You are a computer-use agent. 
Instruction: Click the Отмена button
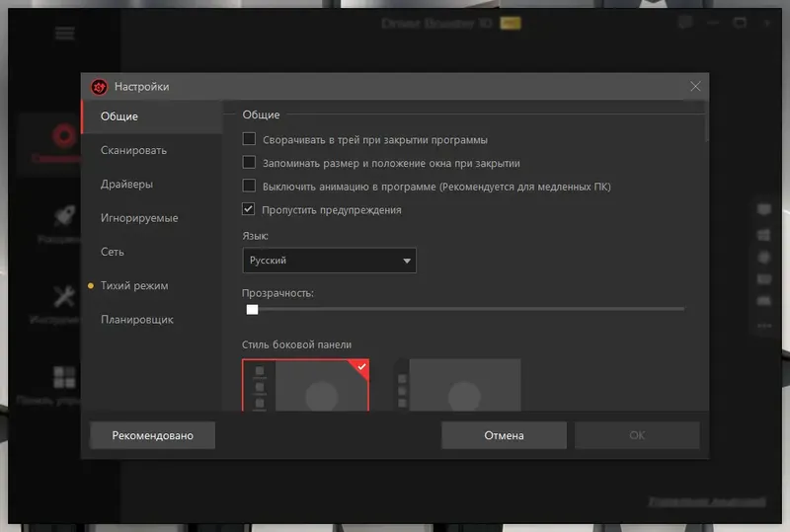(x=504, y=435)
